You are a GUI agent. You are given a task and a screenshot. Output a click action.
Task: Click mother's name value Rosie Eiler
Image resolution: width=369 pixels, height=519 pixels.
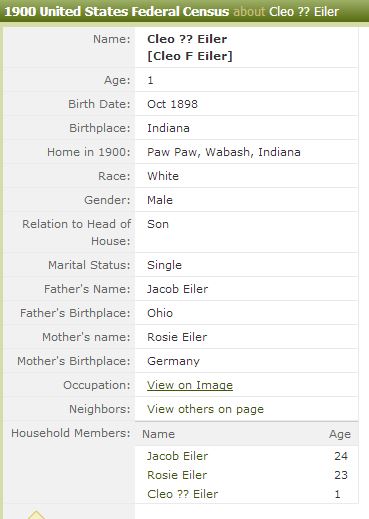177,337
